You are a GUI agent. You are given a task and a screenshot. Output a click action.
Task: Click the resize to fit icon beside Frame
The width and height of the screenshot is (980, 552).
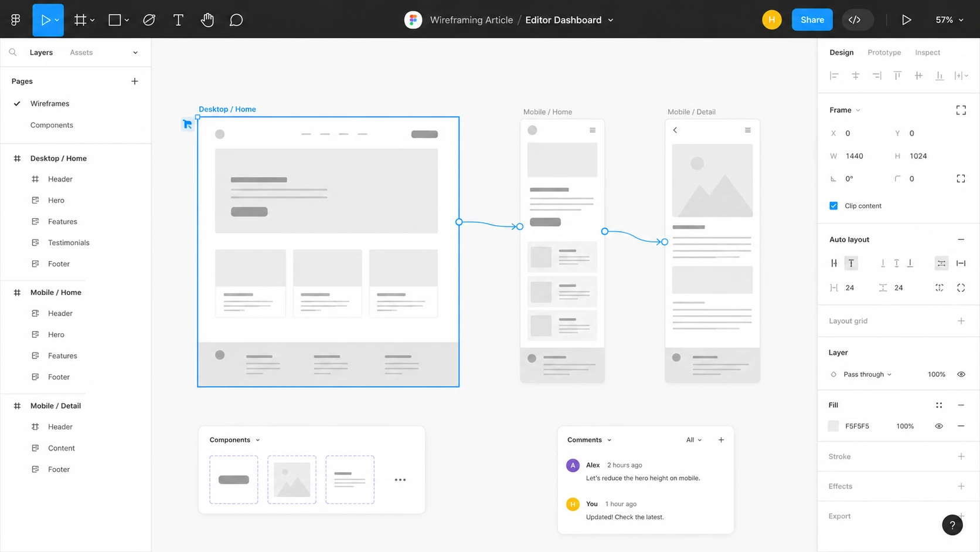point(961,110)
